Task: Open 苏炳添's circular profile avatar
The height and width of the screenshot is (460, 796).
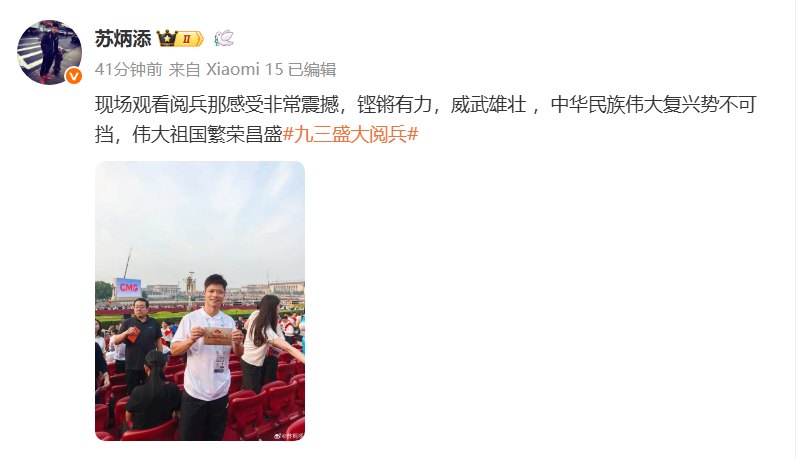Action: [x=49, y=52]
